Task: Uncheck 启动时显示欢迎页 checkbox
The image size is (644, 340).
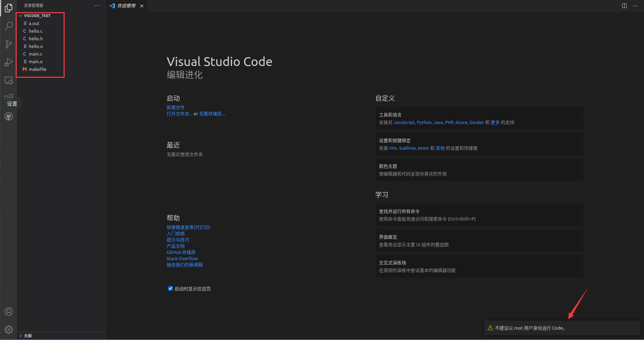Action: (170, 288)
